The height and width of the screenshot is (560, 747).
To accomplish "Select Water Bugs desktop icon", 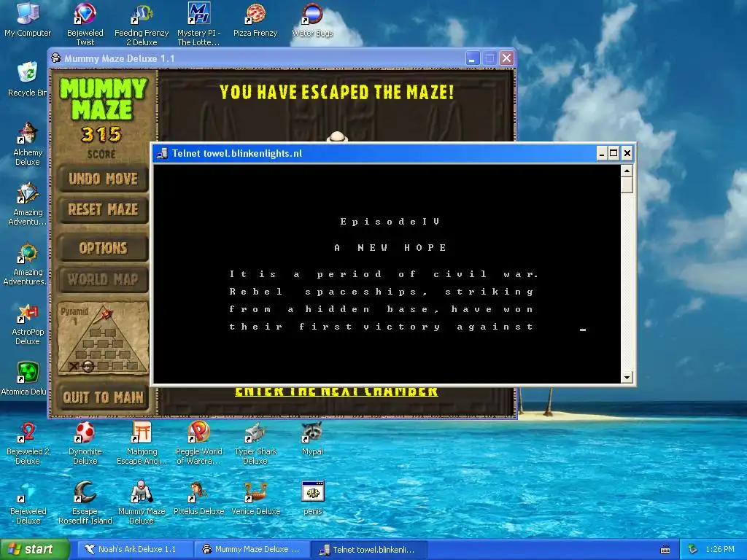I will (x=312, y=19).
